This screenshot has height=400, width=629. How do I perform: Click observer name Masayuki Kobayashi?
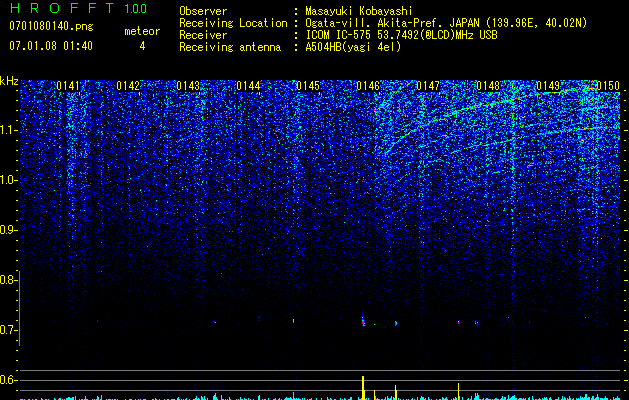(359, 11)
